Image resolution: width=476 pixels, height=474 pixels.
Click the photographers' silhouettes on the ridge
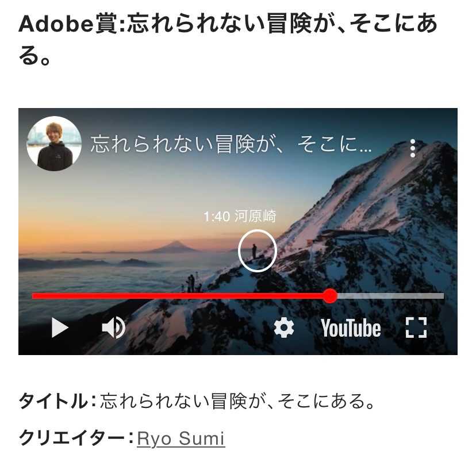pos(193,283)
